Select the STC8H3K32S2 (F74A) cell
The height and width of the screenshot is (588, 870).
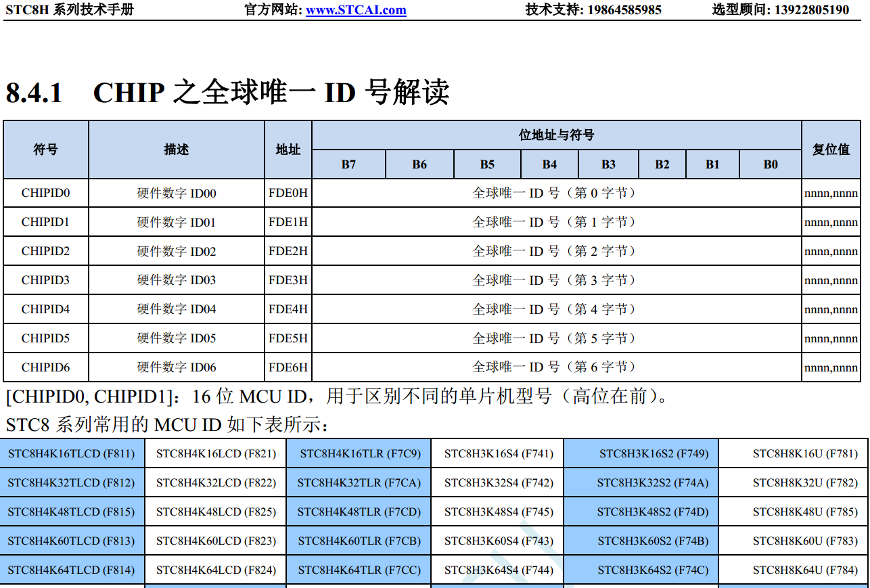point(641,482)
